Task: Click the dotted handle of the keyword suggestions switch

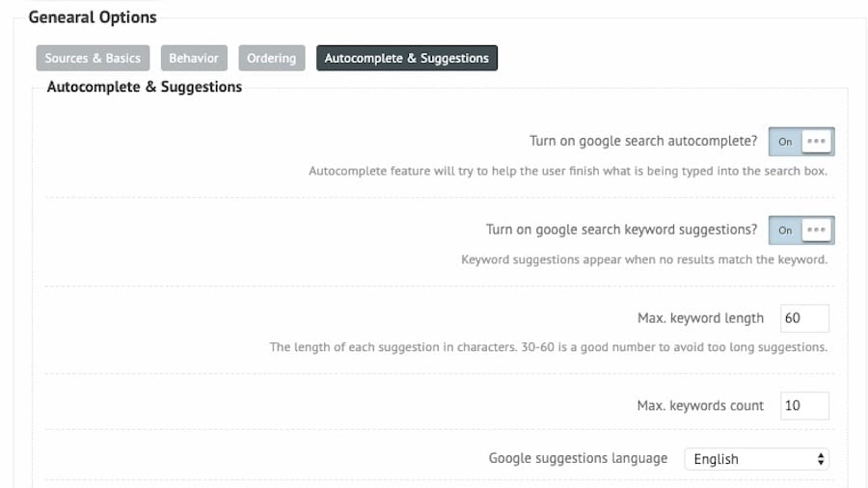Action: coord(816,230)
